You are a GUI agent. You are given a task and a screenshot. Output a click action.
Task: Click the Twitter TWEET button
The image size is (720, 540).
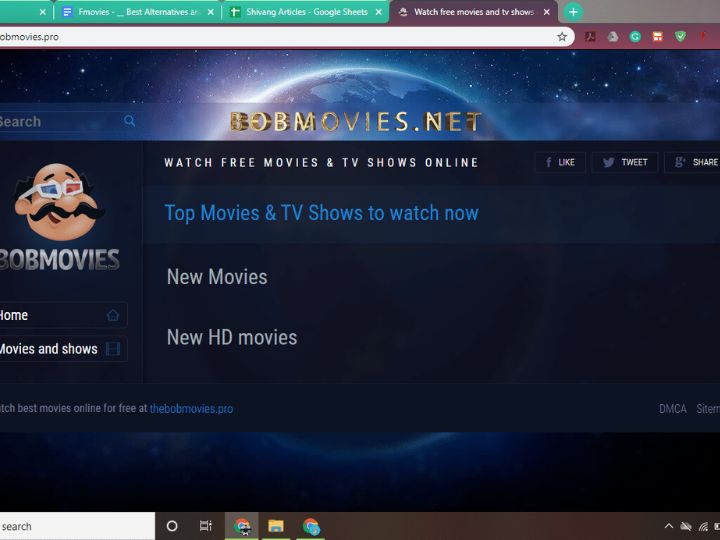(625, 162)
